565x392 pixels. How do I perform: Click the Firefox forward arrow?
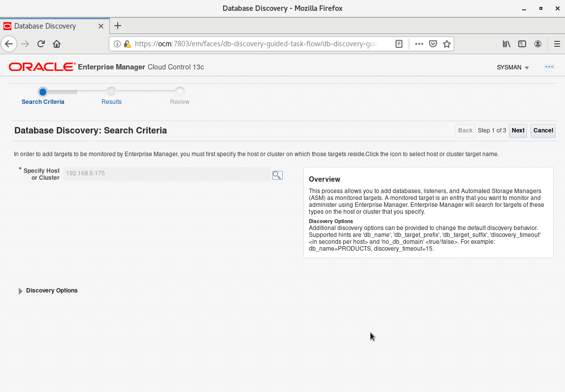(25, 44)
